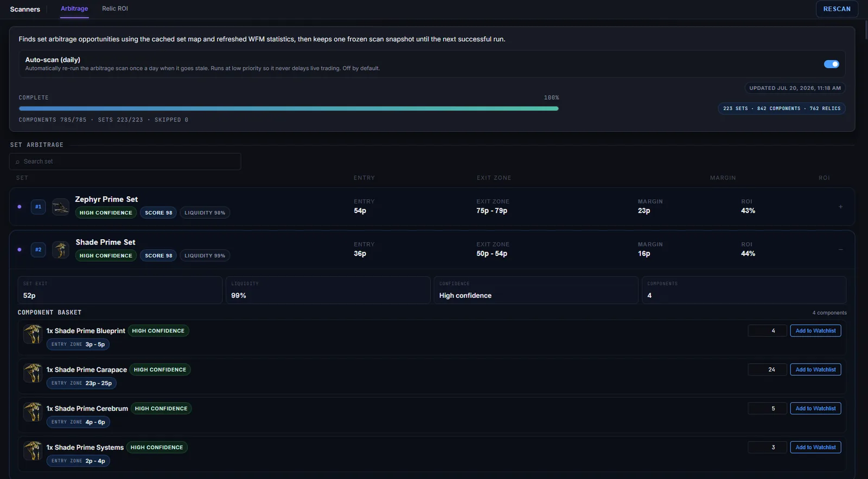Image resolution: width=868 pixels, height=479 pixels.
Task: Click the 4 components count label
Action: [829, 313]
